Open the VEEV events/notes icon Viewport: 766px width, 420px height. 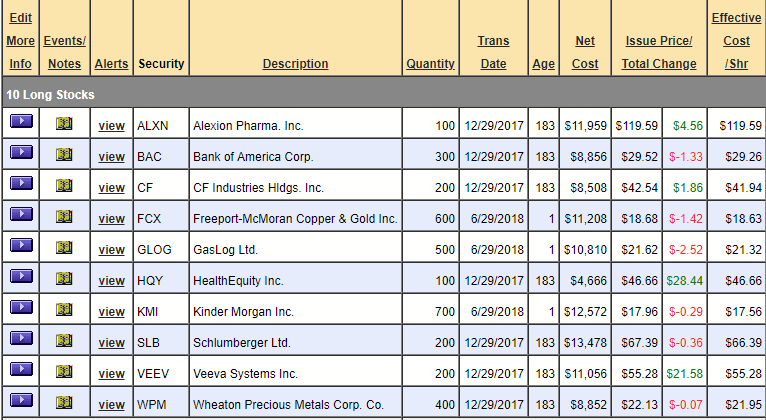(64, 371)
